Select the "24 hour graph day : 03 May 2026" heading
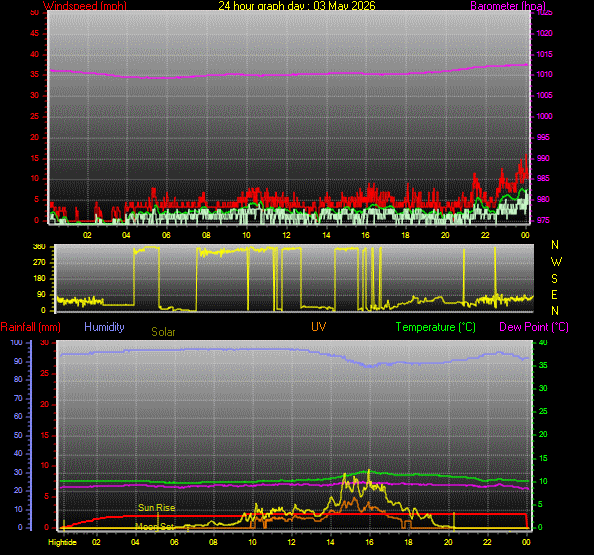The height and width of the screenshot is (555, 594). pos(297,6)
